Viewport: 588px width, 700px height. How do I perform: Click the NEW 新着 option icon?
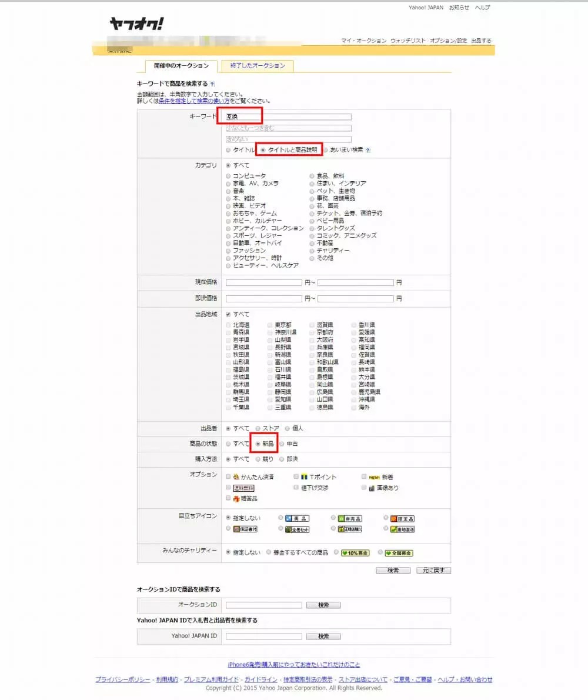(374, 477)
